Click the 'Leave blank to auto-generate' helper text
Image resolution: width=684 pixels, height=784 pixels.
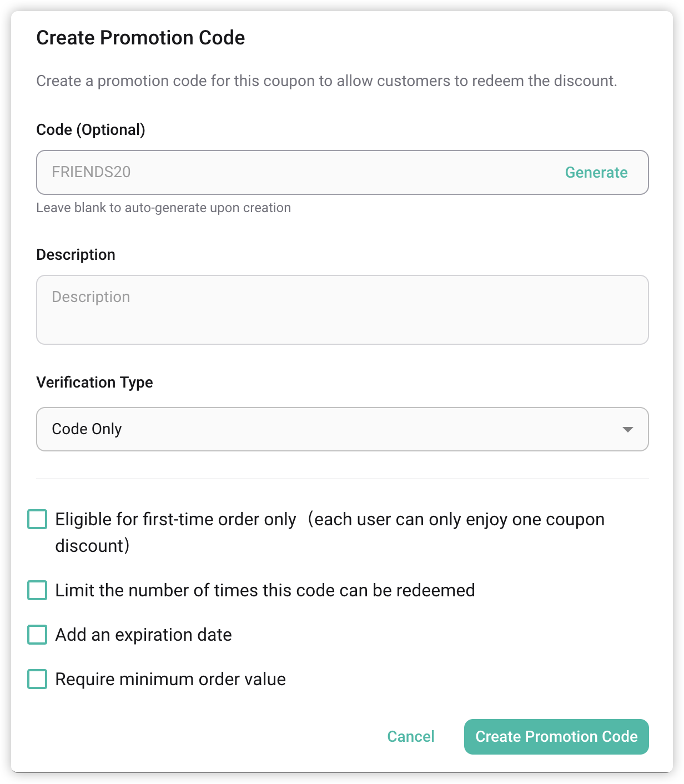[x=163, y=208]
